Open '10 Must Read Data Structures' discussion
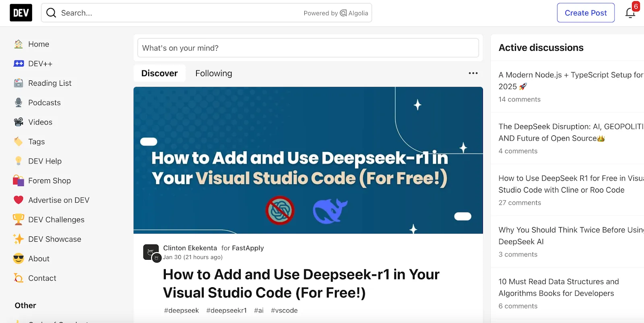644x323 pixels. [x=559, y=288]
